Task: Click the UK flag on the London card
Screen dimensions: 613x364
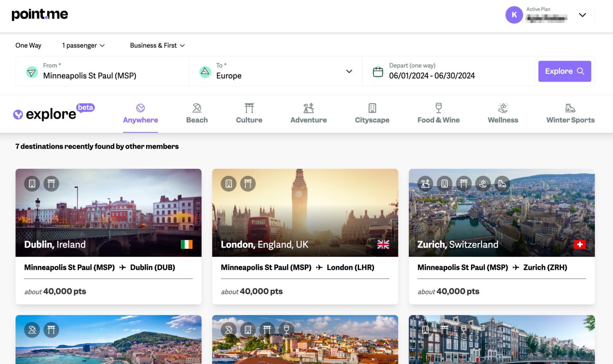Action: pyautogui.click(x=384, y=244)
